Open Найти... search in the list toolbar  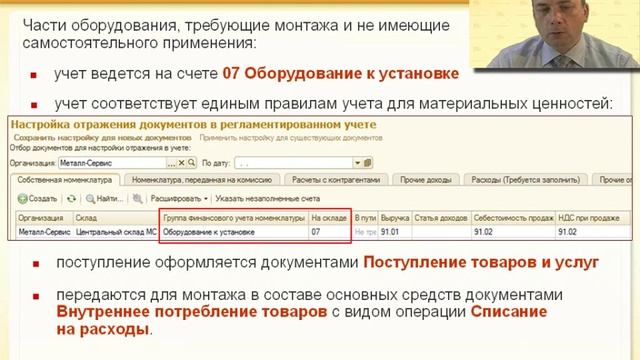click(x=104, y=199)
